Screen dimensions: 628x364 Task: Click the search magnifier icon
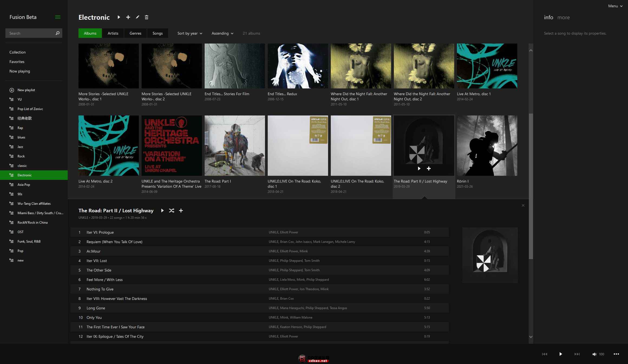(x=57, y=33)
